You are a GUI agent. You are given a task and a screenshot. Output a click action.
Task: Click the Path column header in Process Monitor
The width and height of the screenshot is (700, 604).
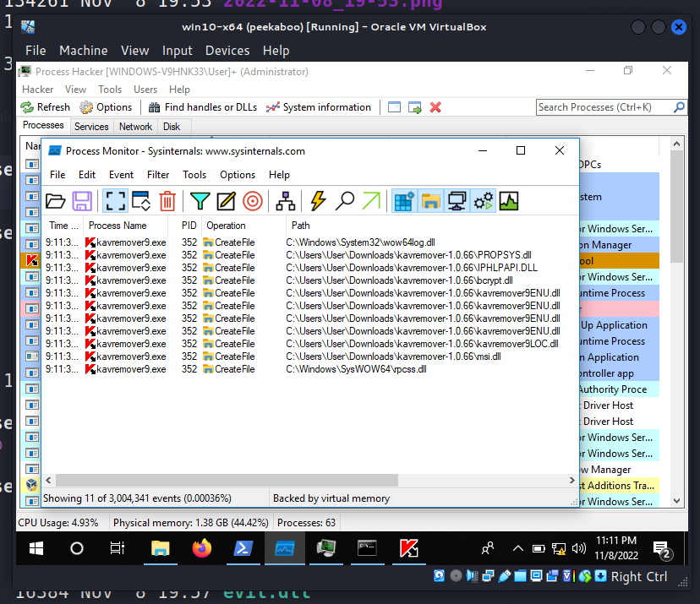300,226
